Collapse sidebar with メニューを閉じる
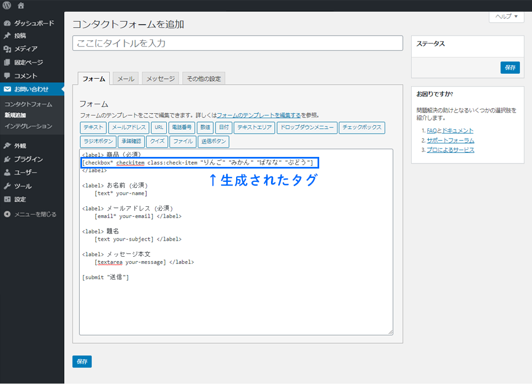Viewport: 532px width, 392px height. pos(34,214)
